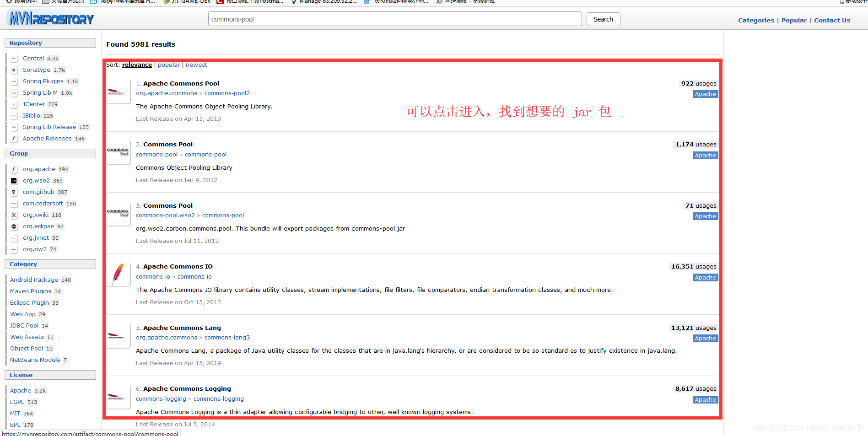Click the commons-pool.wso2 group link

pos(165,215)
